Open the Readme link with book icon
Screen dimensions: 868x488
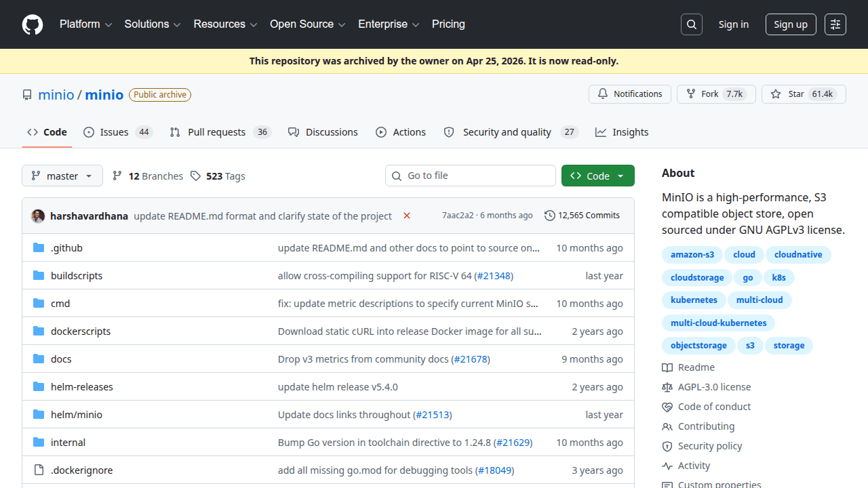click(688, 367)
